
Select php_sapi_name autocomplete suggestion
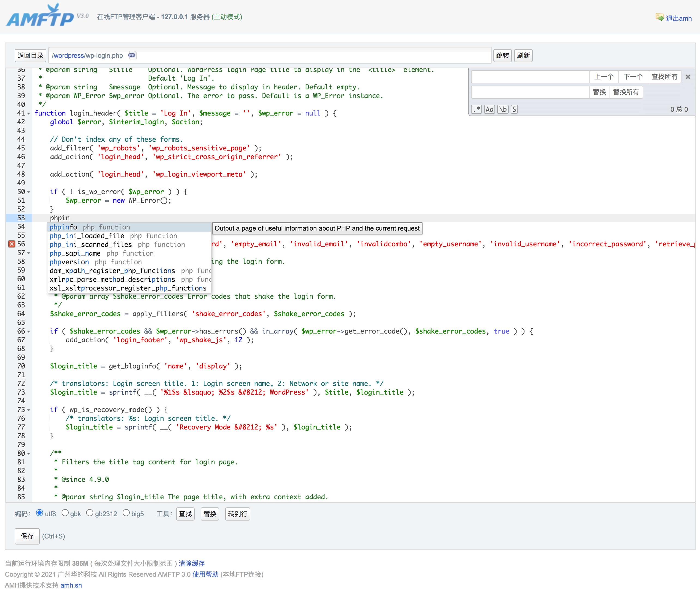pos(75,253)
